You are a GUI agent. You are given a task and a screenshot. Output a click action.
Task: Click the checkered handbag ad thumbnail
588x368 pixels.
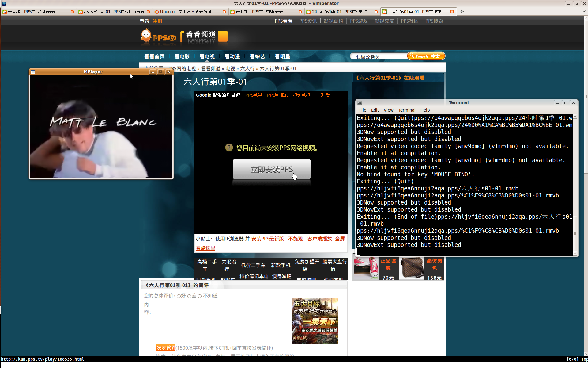(411, 268)
